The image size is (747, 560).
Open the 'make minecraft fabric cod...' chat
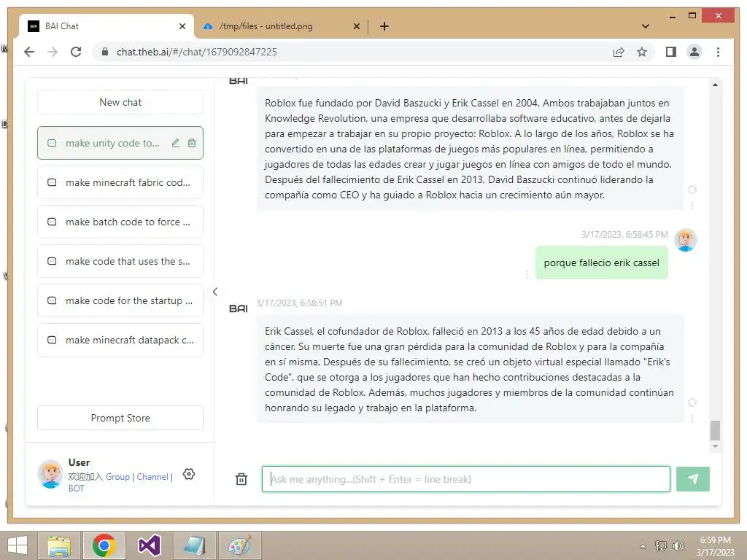[x=120, y=182]
